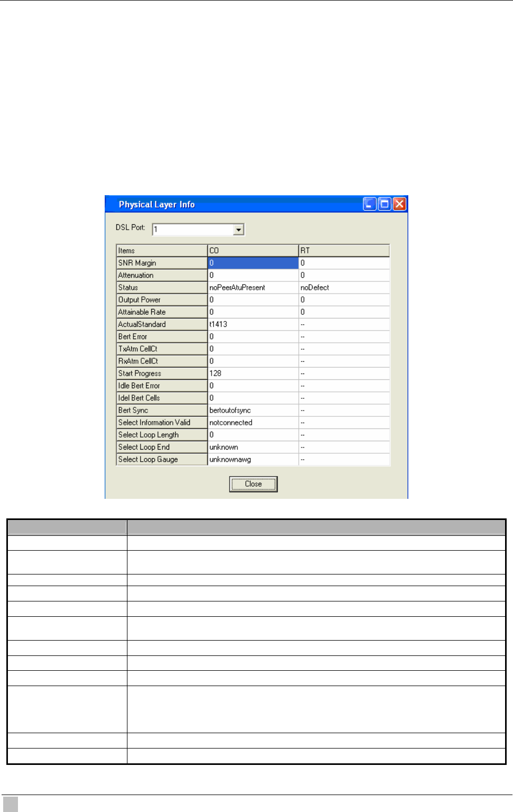Click Select Information Valid row label
The image size is (513, 812).
coord(162,422)
